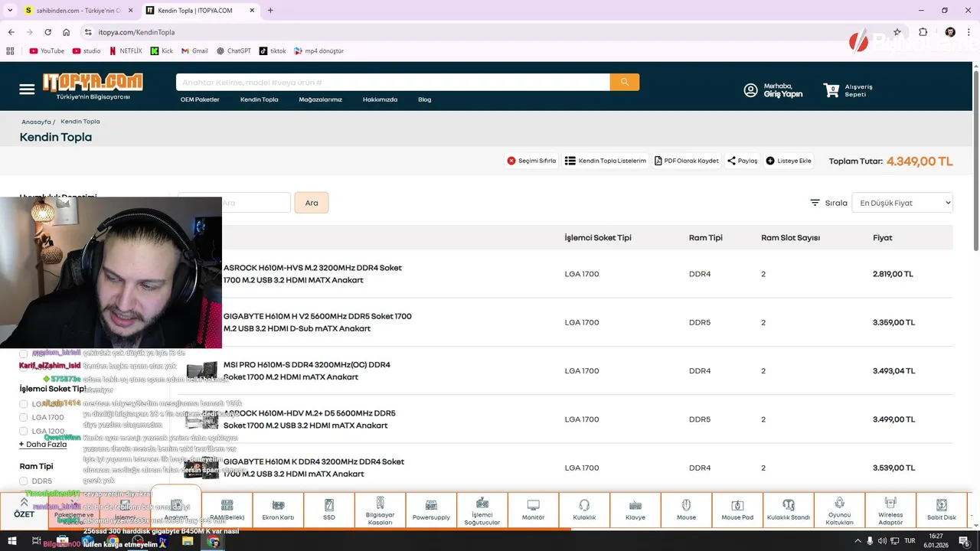Click the page vertical scrollbar

[x=975, y=159]
